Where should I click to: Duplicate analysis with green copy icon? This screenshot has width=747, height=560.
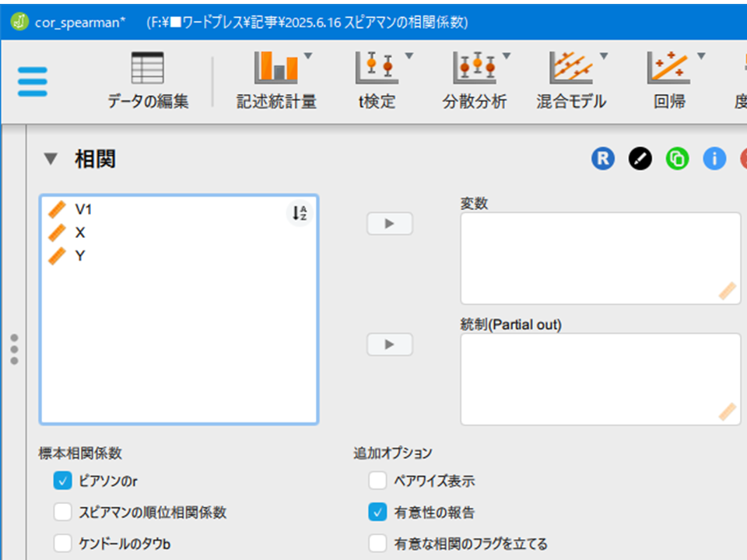pos(678,159)
